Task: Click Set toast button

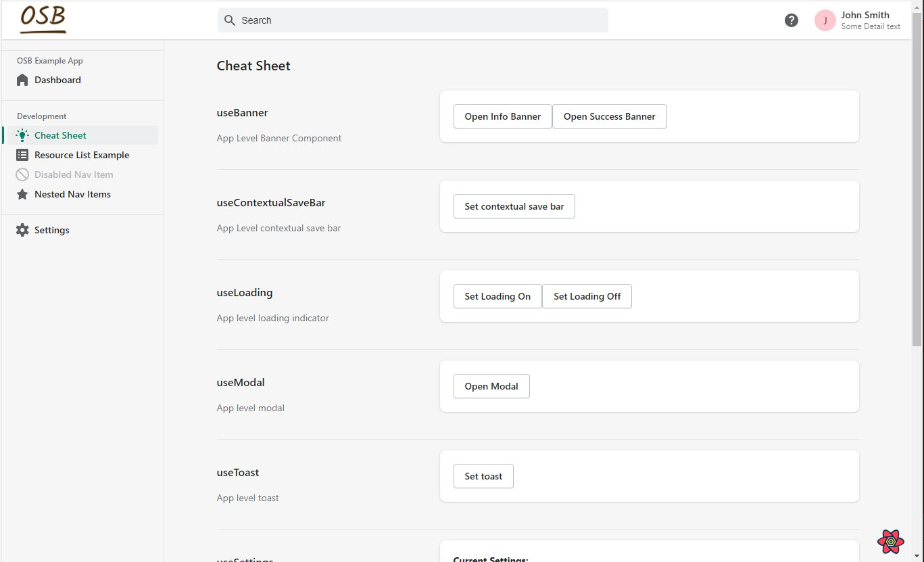Action: [483, 476]
